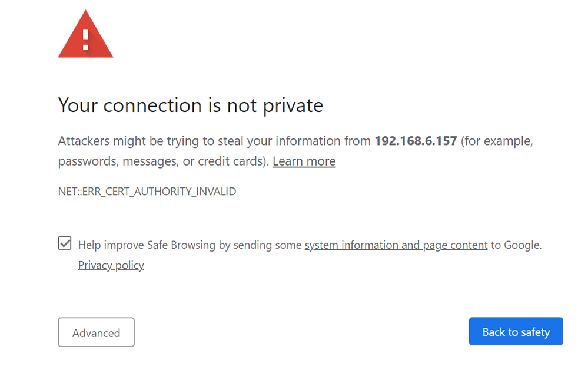Image resolution: width=588 pixels, height=386 pixels.
Task: Expand the Advanced options button
Action: click(x=96, y=332)
